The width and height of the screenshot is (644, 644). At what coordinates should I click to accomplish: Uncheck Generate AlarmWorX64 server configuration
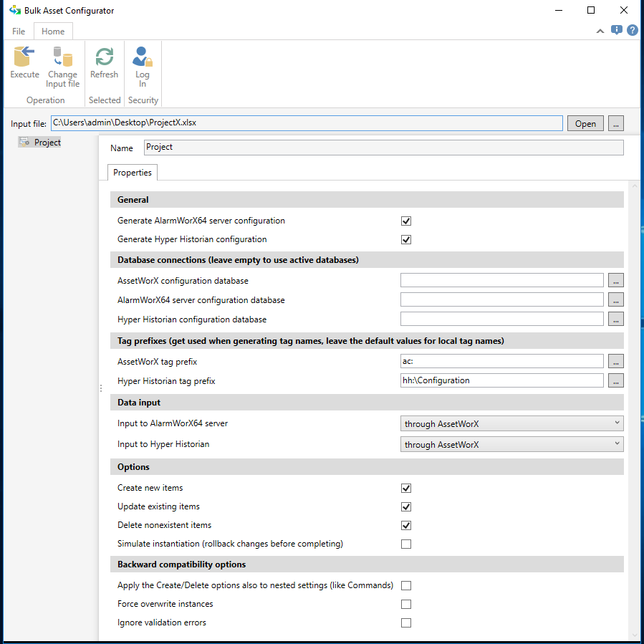click(x=406, y=221)
